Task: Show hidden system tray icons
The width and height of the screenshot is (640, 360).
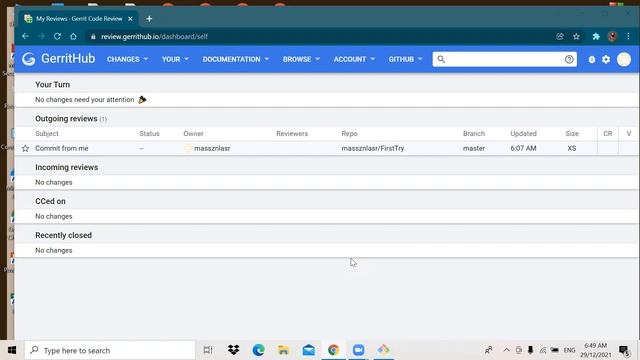Action: (x=507, y=350)
